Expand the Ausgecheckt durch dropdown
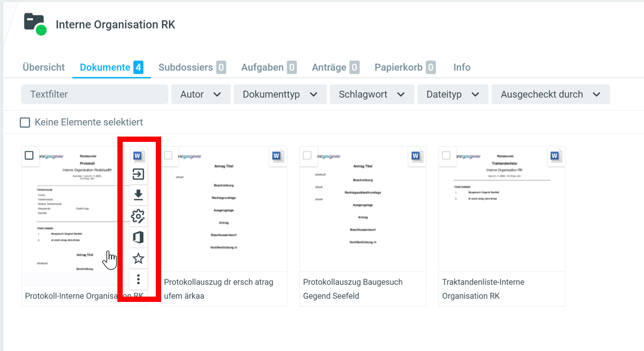This screenshot has width=644, height=351. (x=550, y=94)
